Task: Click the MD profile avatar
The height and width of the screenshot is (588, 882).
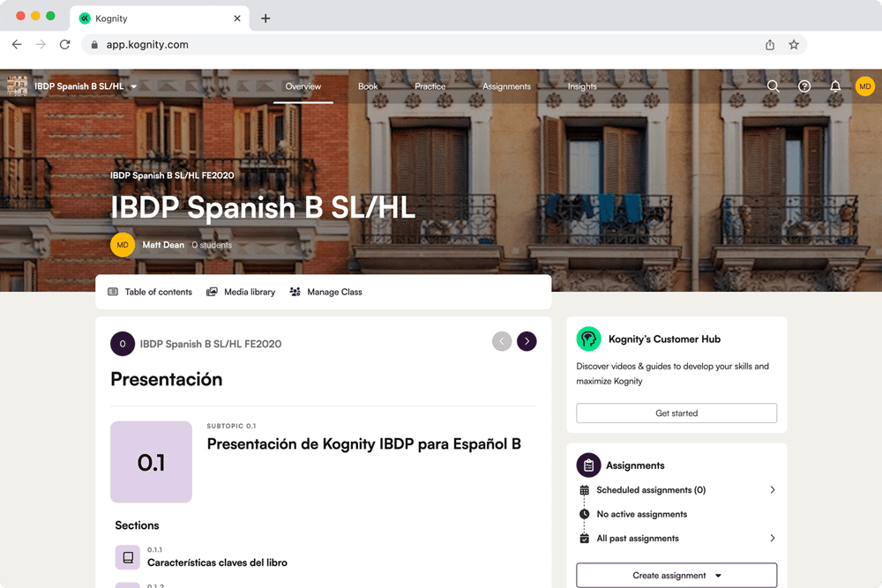Action: click(864, 86)
